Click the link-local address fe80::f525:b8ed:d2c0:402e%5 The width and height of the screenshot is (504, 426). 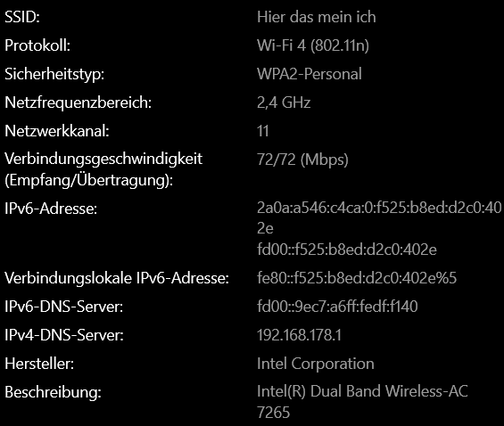[x=357, y=278]
